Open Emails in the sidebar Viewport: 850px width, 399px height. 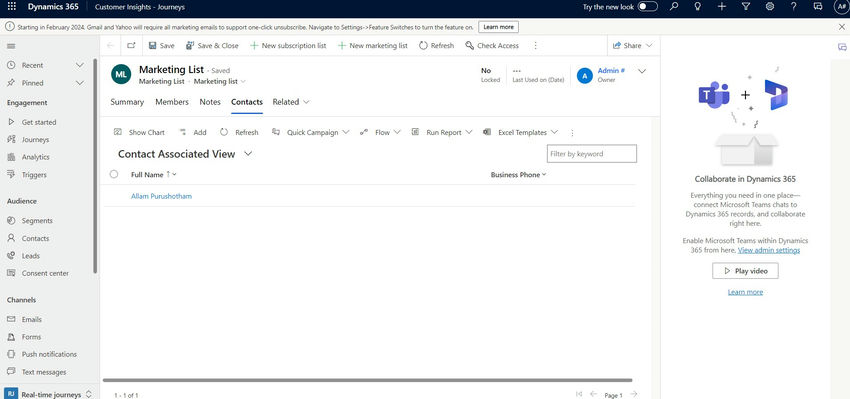31,319
